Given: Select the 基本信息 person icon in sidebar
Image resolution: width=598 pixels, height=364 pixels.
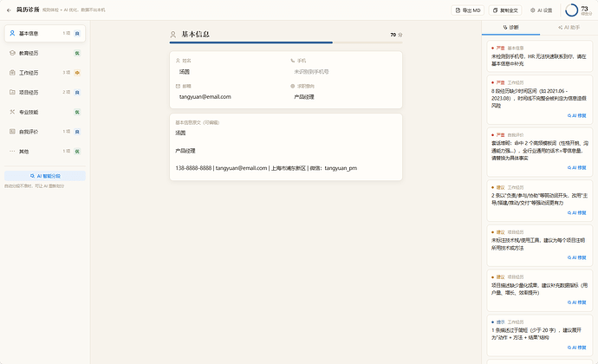Looking at the screenshot, I should pyautogui.click(x=12, y=33).
